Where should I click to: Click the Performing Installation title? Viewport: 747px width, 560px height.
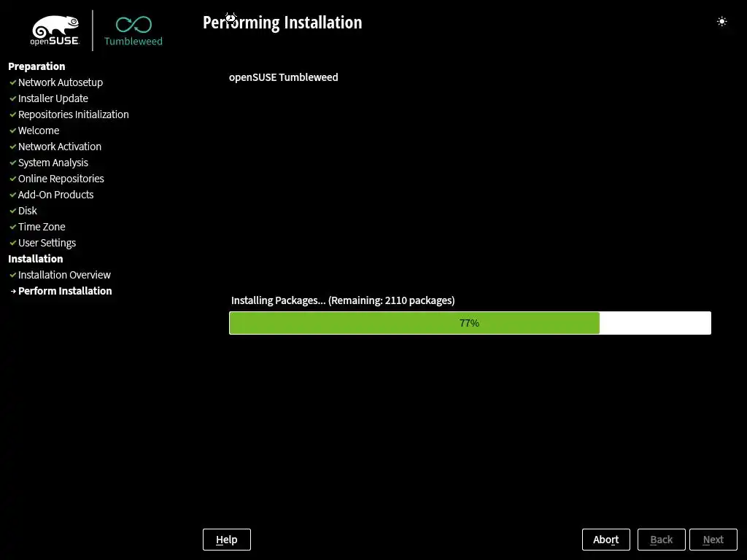(282, 23)
